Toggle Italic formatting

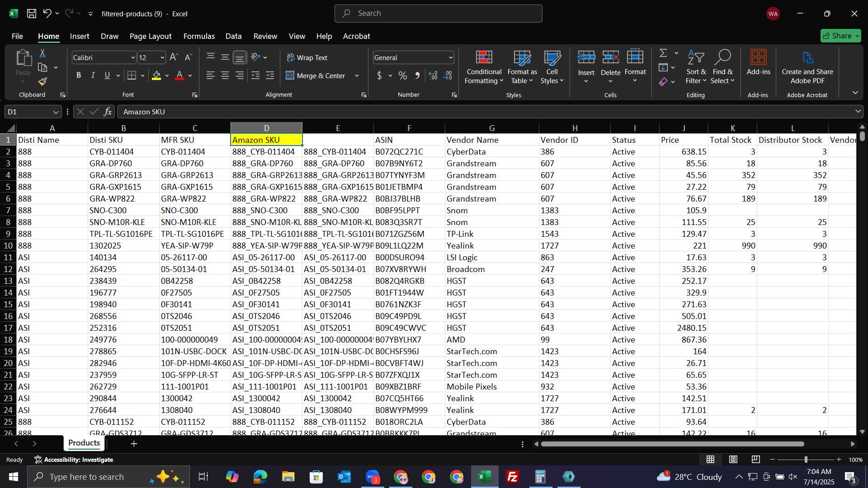[x=93, y=75]
